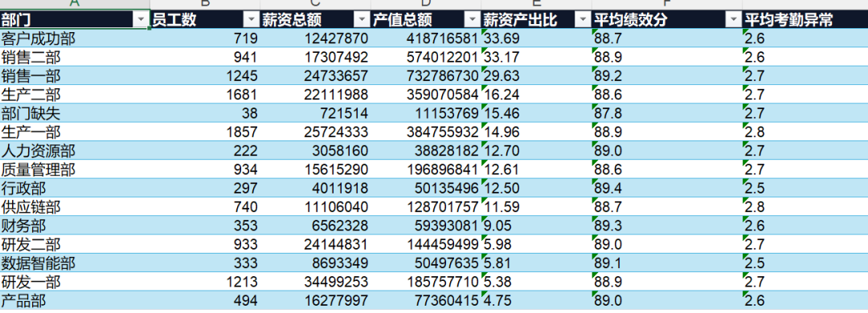This screenshot has height=313, width=868.
Task: Select the 平均考勤异常 header cell
Action: 805,20
